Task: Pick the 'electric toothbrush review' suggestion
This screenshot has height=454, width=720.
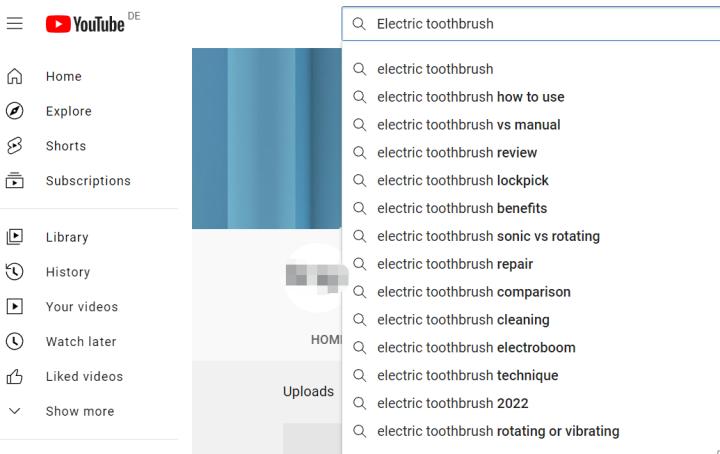Action: [x=457, y=153]
